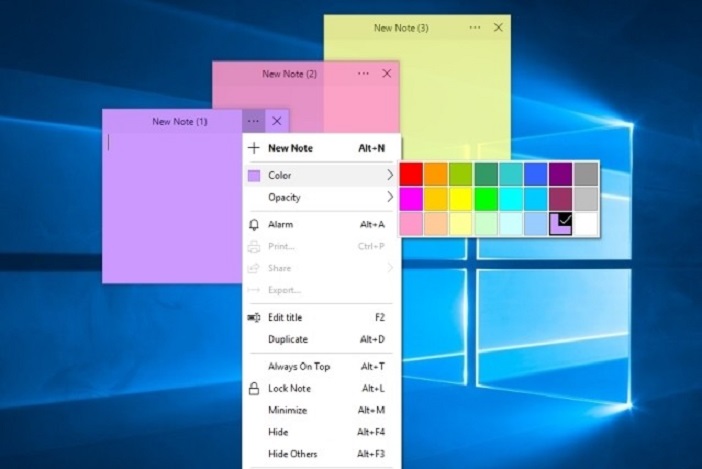Expand the Opacity submenu arrow
702x469 pixels.
click(x=390, y=197)
